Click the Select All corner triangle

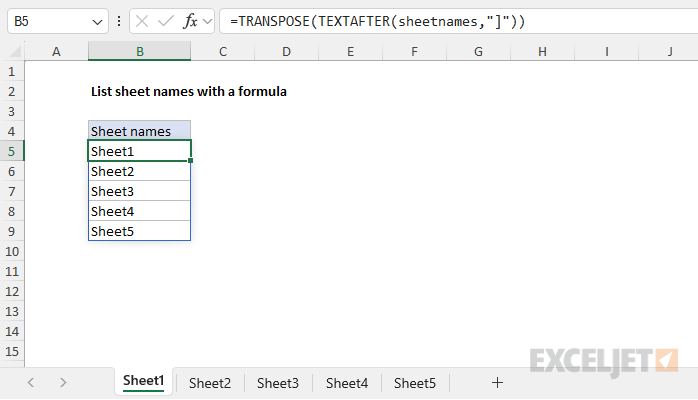click(15, 52)
